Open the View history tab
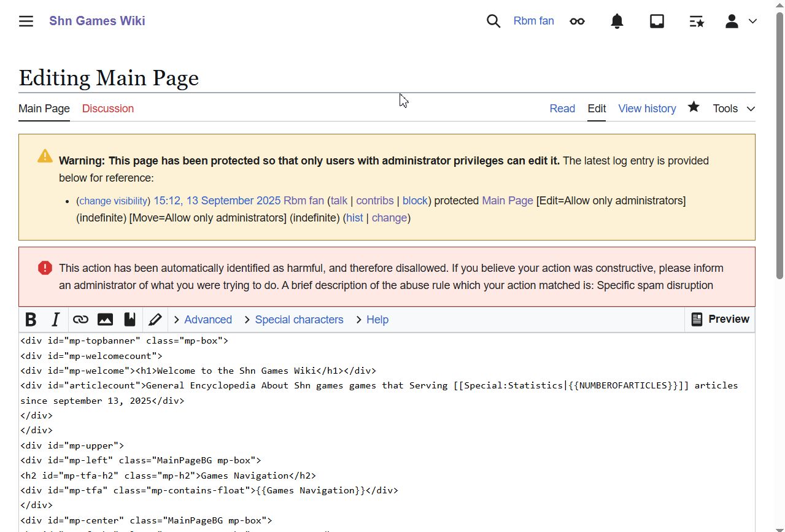Screen dimensions: 785x532 (x=647, y=109)
